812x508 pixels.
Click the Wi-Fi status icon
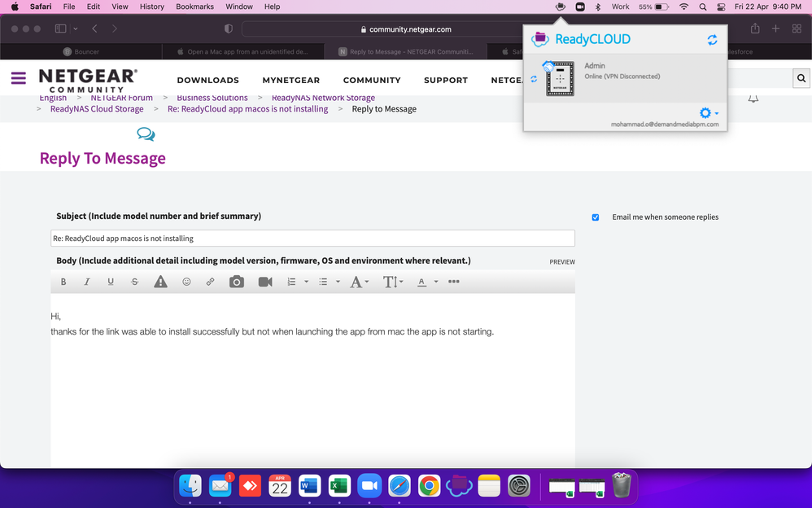[x=684, y=7]
